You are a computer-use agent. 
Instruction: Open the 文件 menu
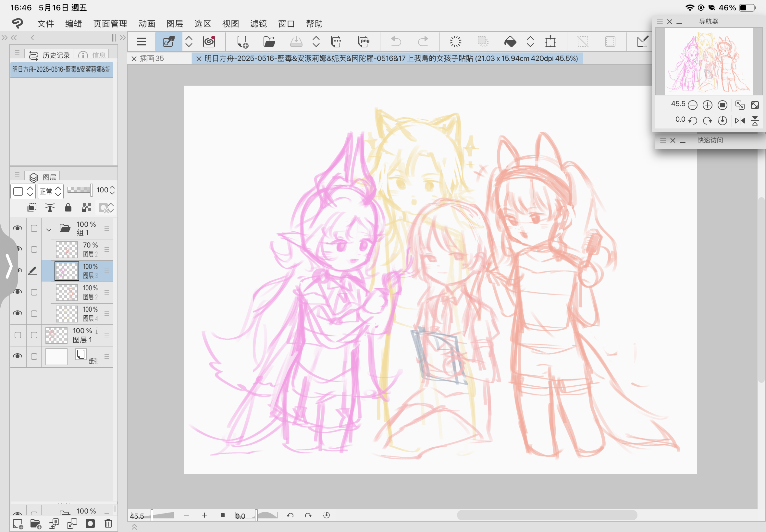[x=46, y=24]
